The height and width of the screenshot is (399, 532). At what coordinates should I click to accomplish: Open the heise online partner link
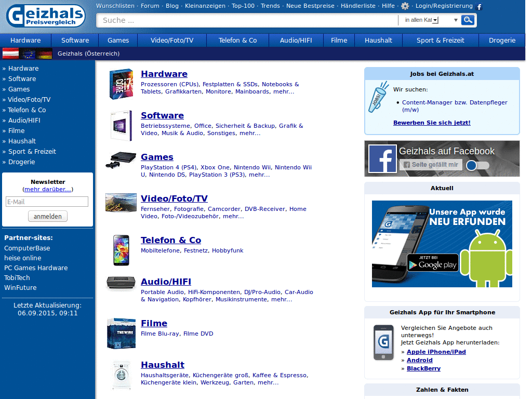(23, 258)
